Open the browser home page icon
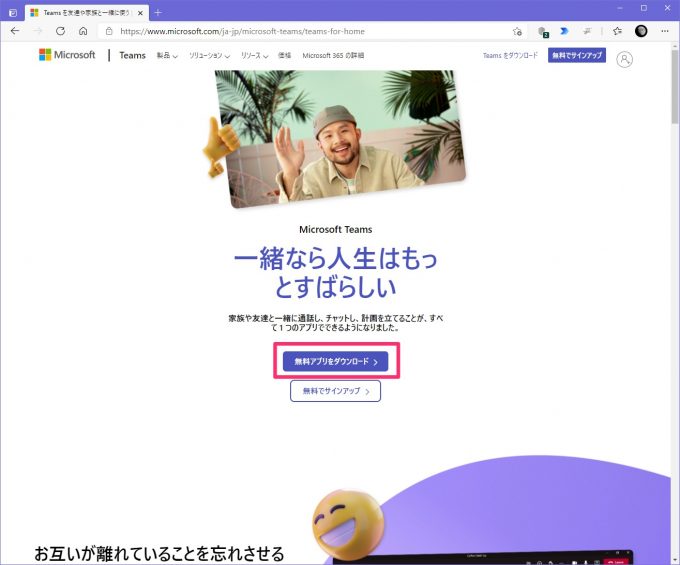680x565 pixels. coord(83,31)
